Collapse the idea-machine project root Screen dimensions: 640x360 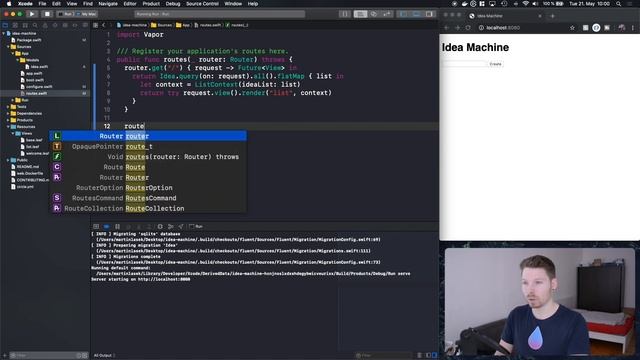[x=4, y=33]
